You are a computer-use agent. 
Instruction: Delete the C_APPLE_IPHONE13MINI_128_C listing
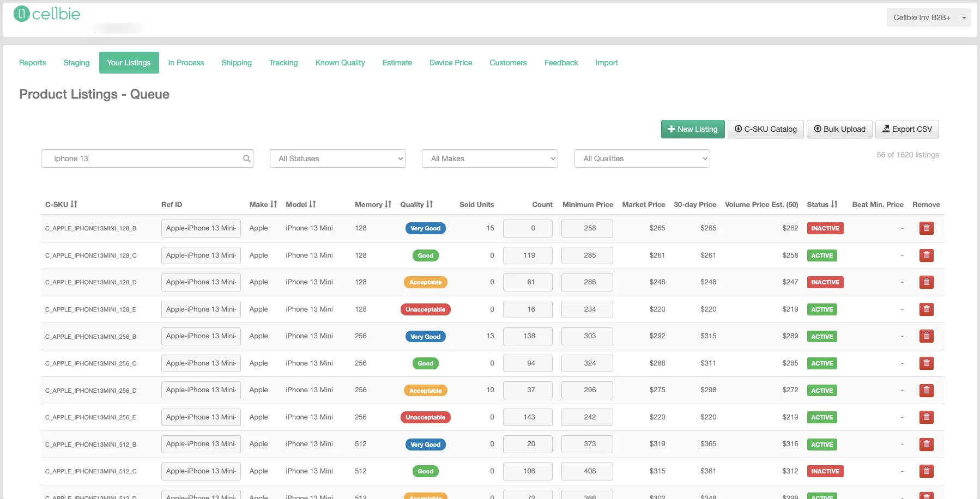click(x=926, y=255)
